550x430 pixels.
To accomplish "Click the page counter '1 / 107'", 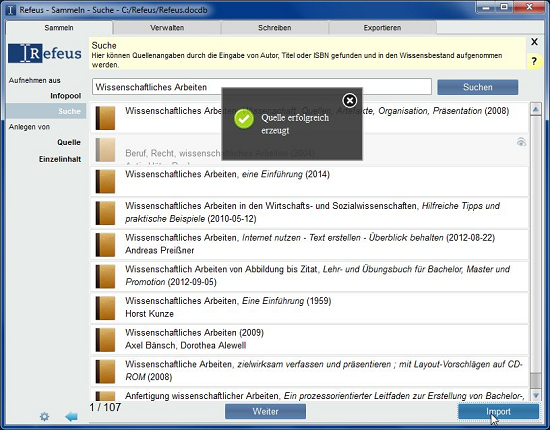I will 105,407.
